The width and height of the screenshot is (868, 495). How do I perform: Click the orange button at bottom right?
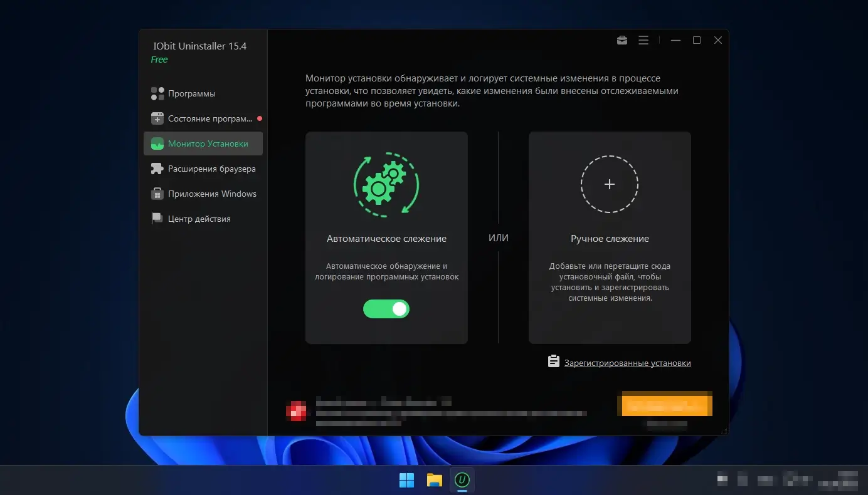(665, 404)
